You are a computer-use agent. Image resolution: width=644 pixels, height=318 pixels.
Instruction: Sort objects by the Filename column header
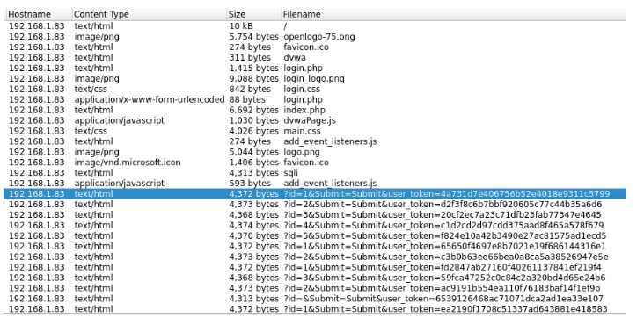pyautogui.click(x=453, y=14)
